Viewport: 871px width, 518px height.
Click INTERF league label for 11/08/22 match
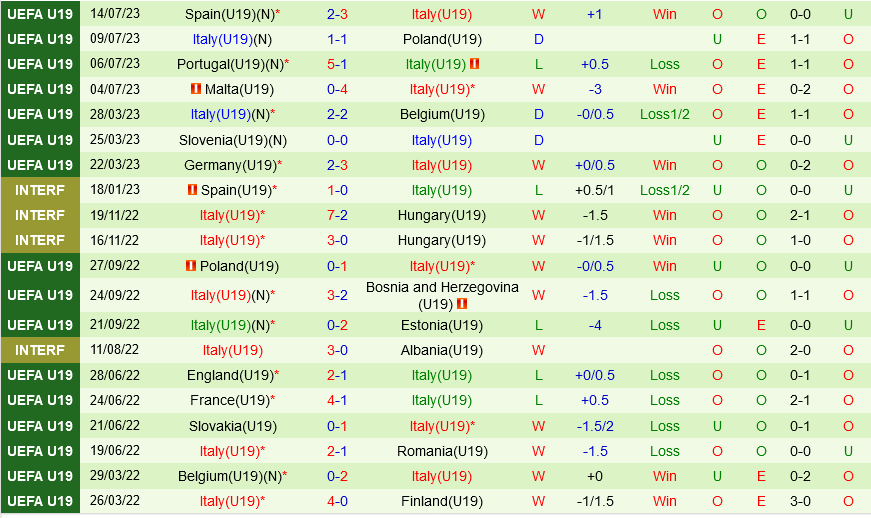[x=40, y=350]
